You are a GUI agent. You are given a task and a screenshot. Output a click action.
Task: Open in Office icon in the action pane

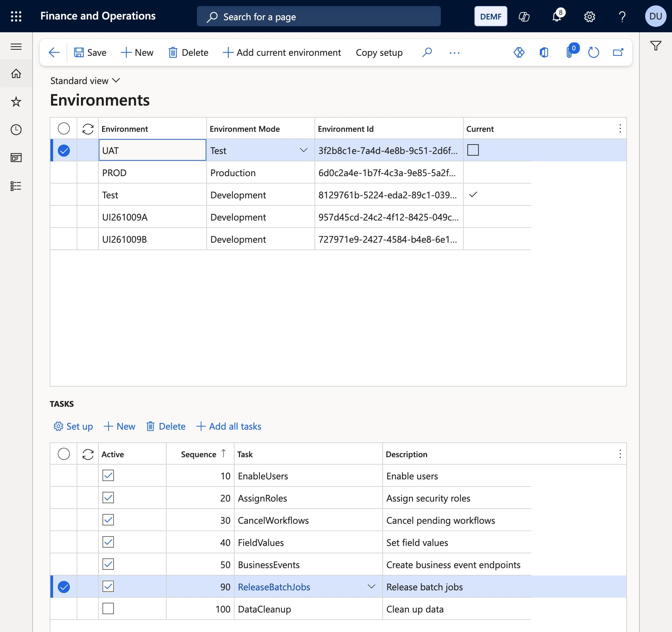tap(544, 52)
